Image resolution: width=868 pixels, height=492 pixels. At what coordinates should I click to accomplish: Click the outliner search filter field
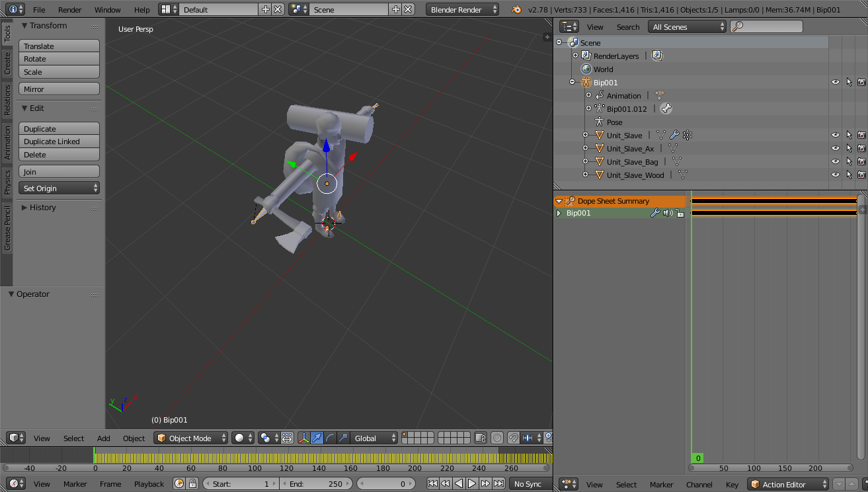pos(767,26)
